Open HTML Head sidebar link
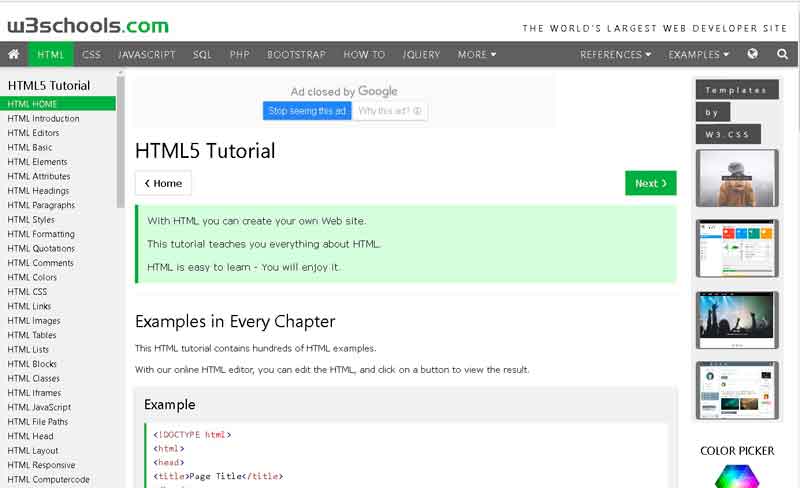The width and height of the screenshot is (800, 488). coord(30,436)
